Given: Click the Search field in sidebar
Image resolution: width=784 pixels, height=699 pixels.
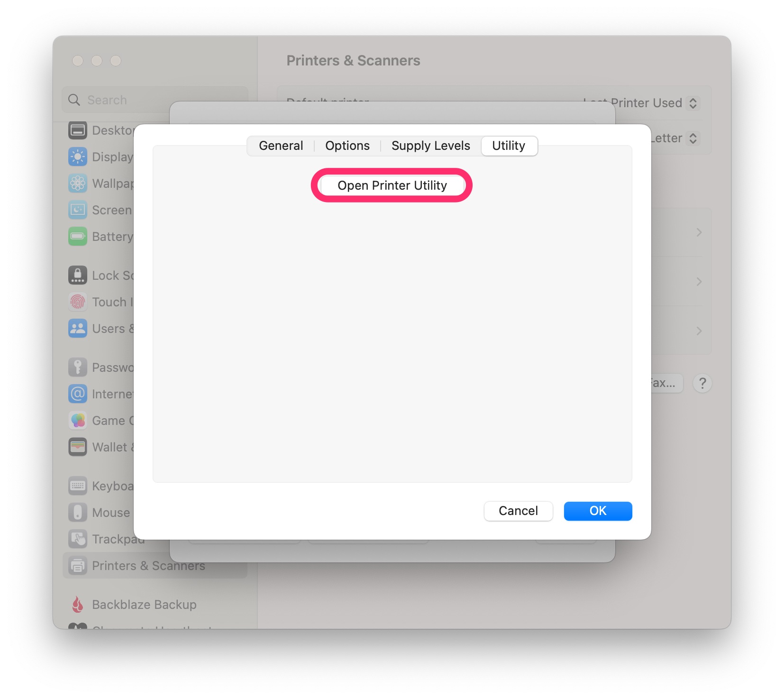Looking at the screenshot, I should click(155, 100).
